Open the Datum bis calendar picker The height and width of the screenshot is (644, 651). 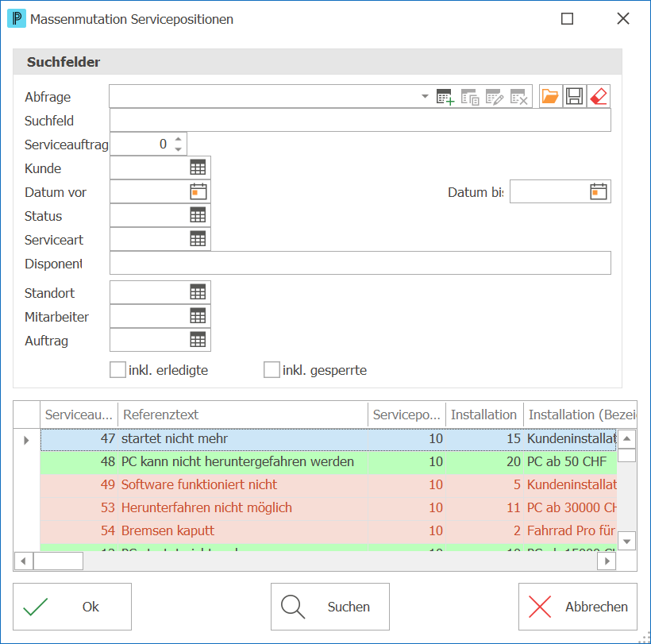pos(599,192)
